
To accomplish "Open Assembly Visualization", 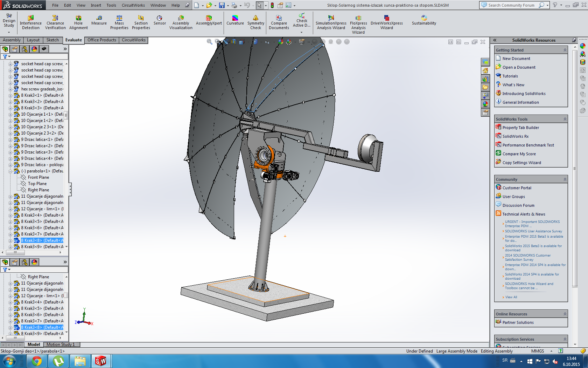I will [181, 22].
